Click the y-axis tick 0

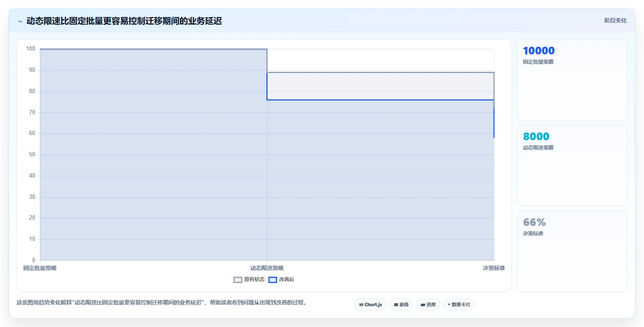(x=34, y=260)
